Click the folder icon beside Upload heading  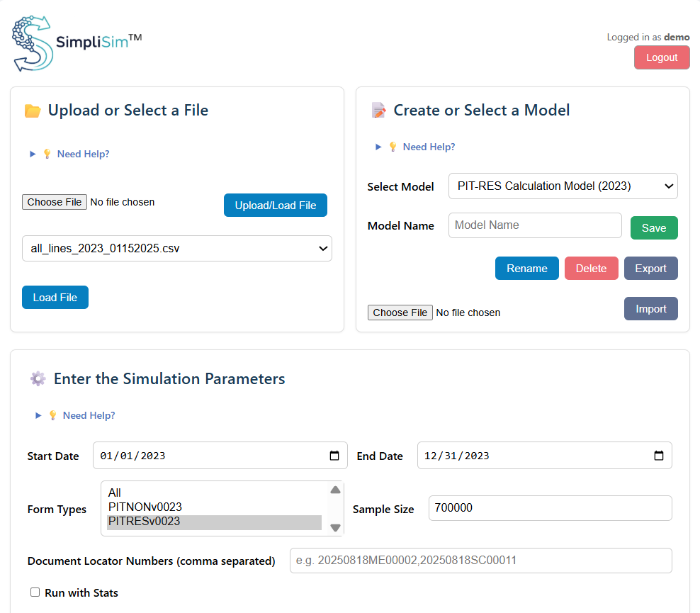[x=33, y=111]
